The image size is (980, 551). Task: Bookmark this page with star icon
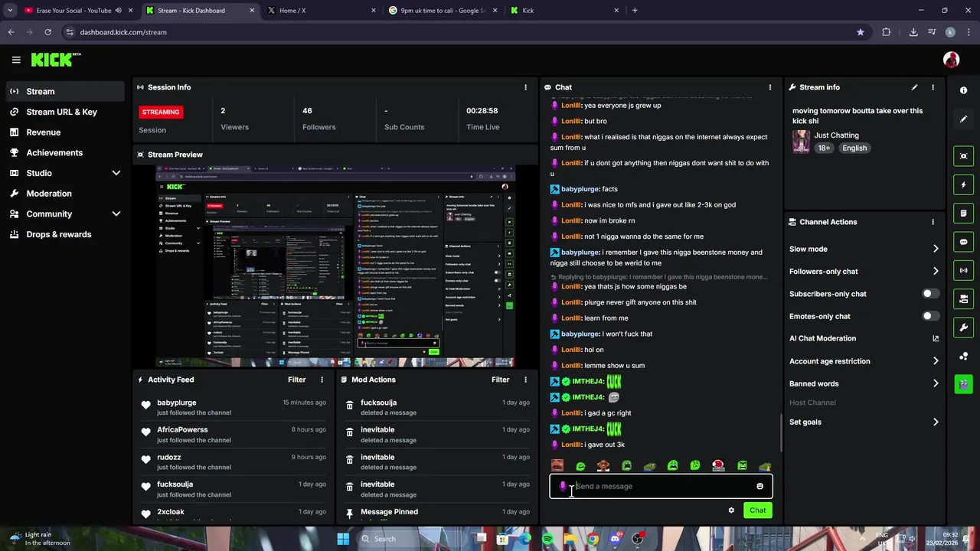click(861, 32)
